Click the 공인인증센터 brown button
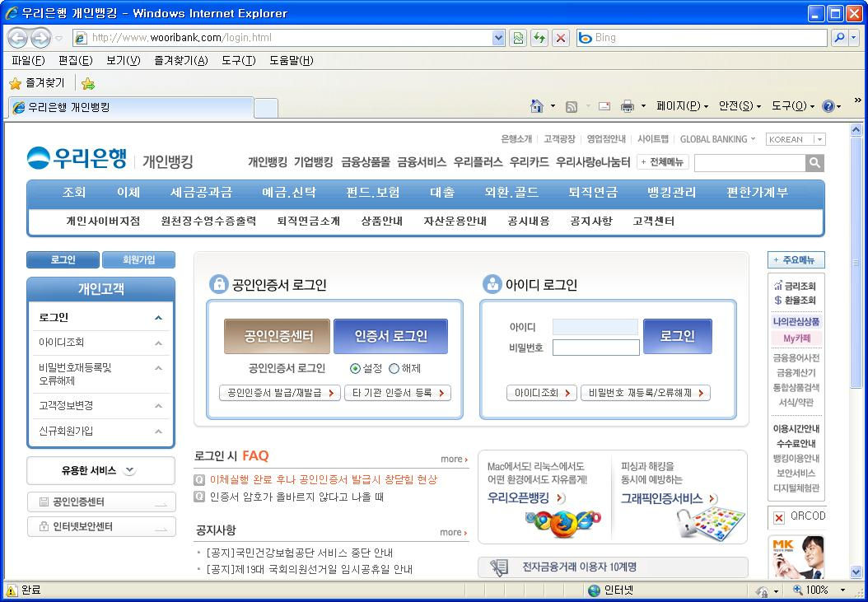 coord(278,336)
